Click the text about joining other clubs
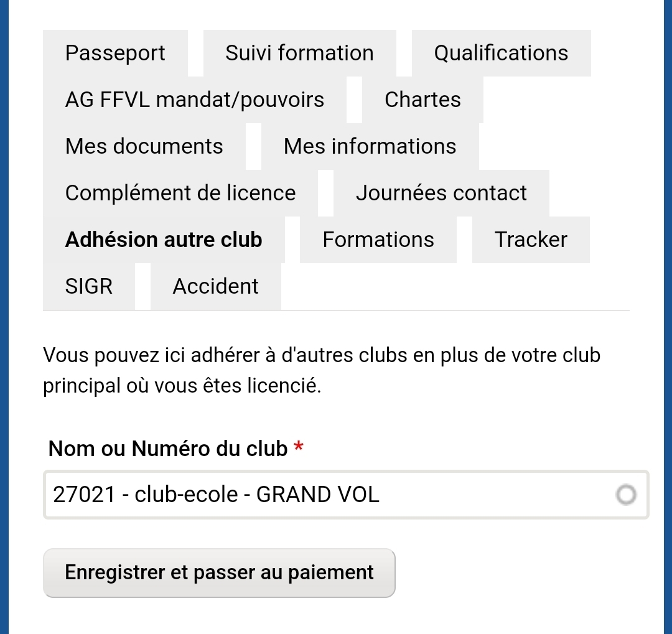This screenshot has height=634, width=672. [322, 371]
